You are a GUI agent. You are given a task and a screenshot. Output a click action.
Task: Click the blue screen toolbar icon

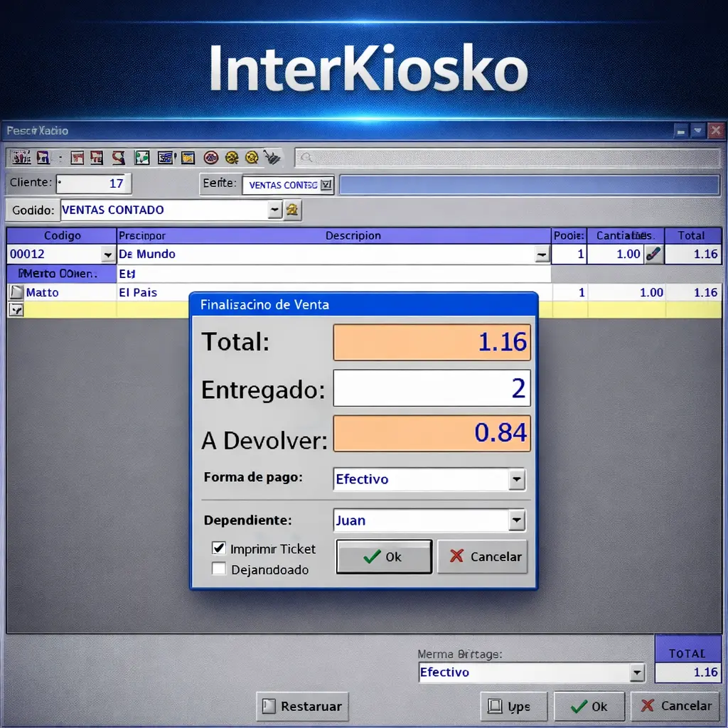coord(165,158)
